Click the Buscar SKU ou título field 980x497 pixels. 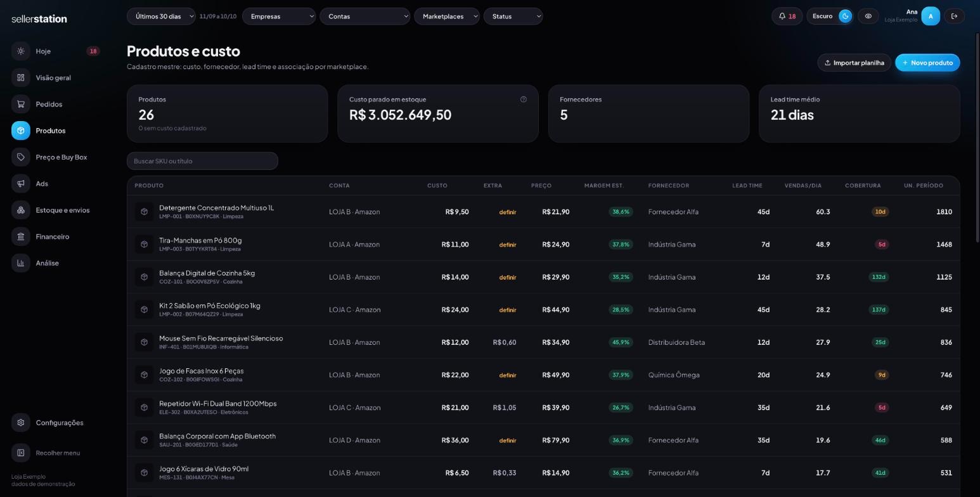[202, 161]
